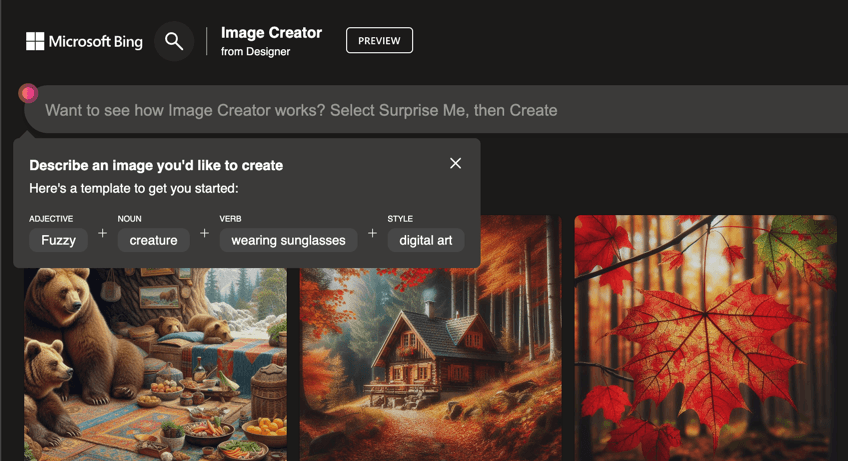Select the creature noun chip

tap(154, 240)
